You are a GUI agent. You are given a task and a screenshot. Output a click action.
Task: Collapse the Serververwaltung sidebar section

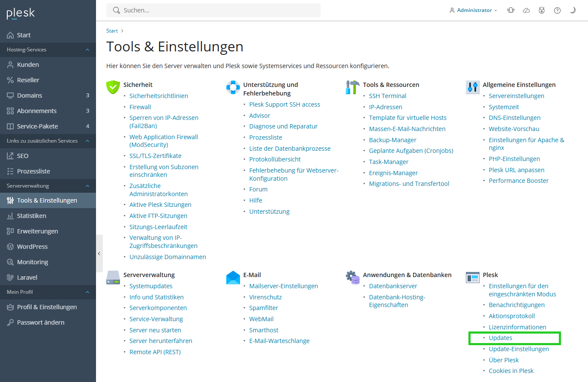pyautogui.click(x=87, y=186)
